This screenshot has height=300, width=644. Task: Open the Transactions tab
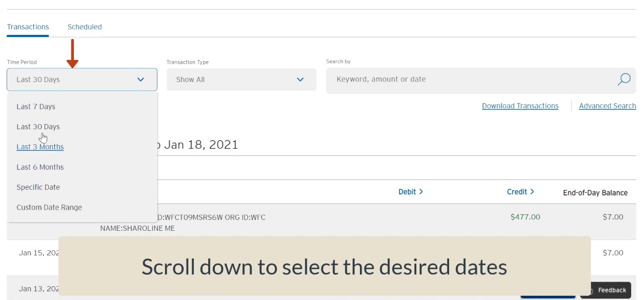pyautogui.click(x=28, y=27)
